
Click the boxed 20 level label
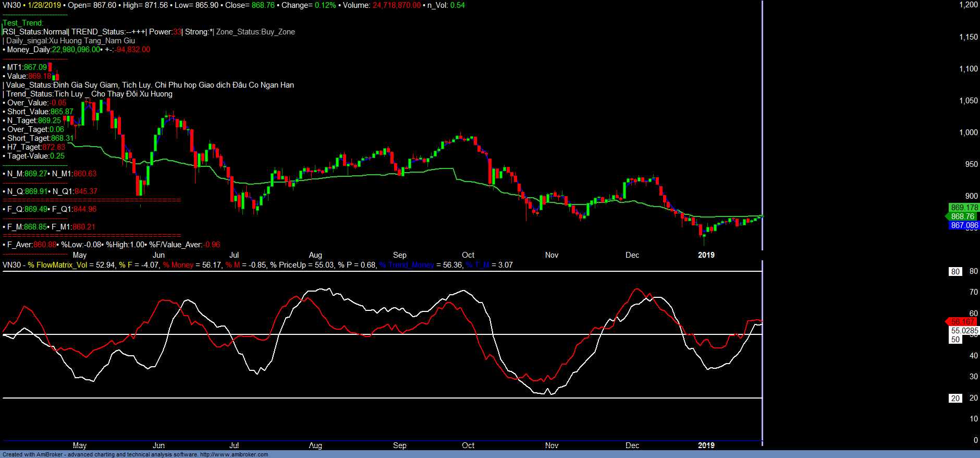pyautogui.click(x=955, y=399)
